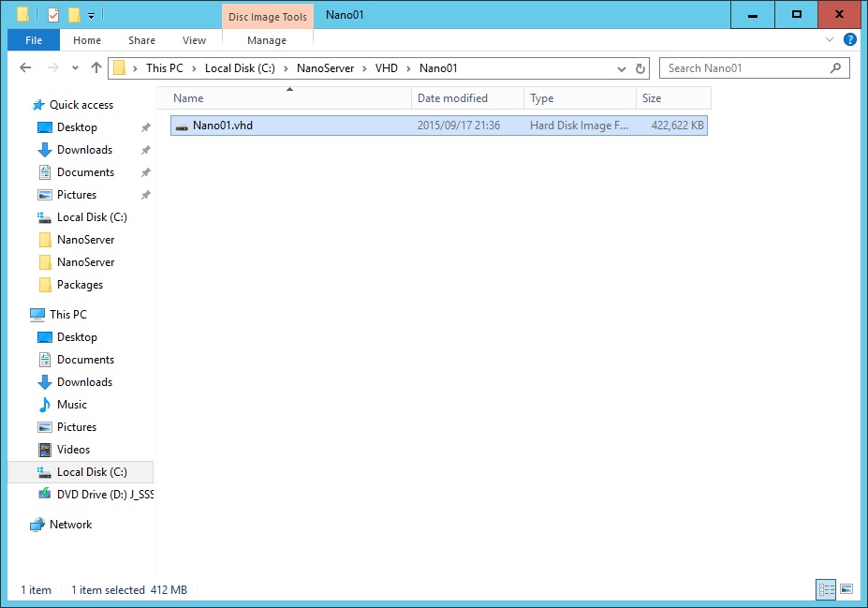
Task: Click the Properties quick access toolbar icon
Action: 53,15
